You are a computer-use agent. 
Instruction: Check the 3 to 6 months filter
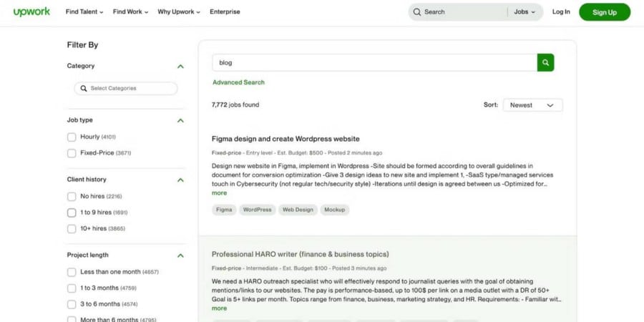pos(72,304)
